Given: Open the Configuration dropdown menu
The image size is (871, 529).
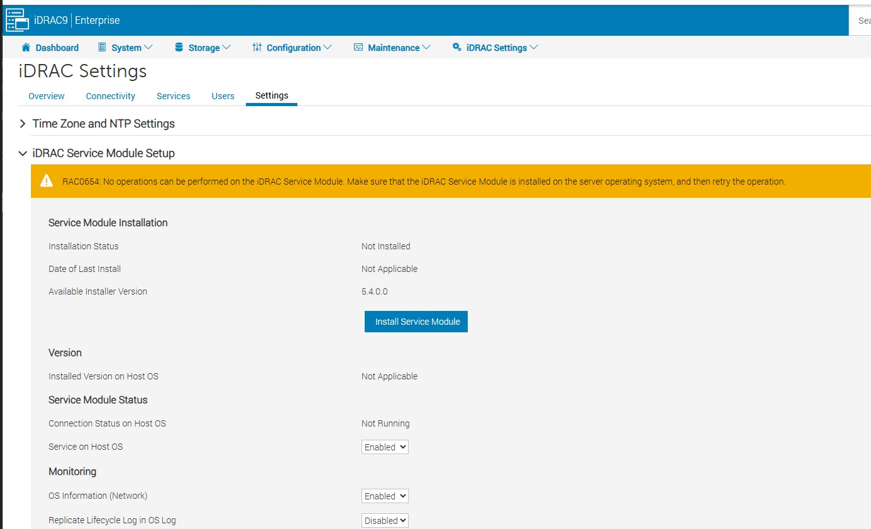Looking at the screenshot, I should [292, 48].
